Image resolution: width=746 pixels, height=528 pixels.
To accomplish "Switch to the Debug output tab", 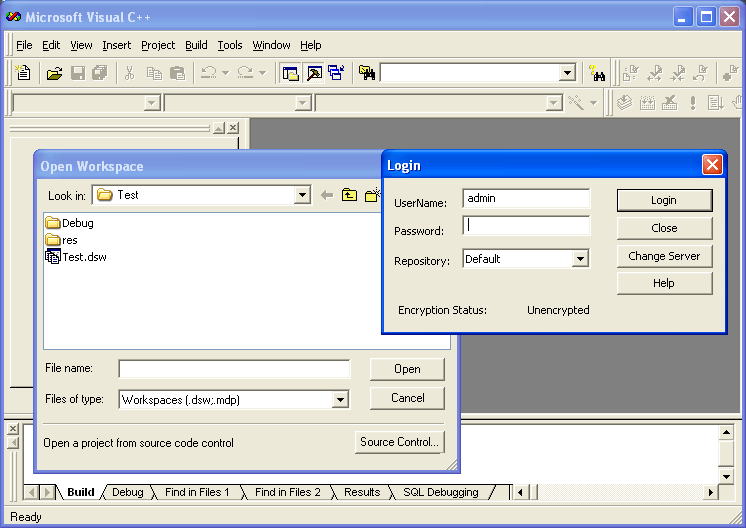I will 128,492.
